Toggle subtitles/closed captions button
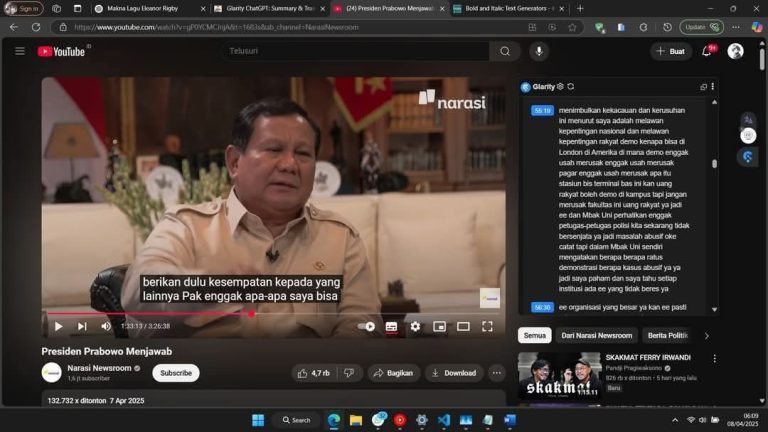Image resolution: width=768 pixels, height=432 pixels. 391,326
